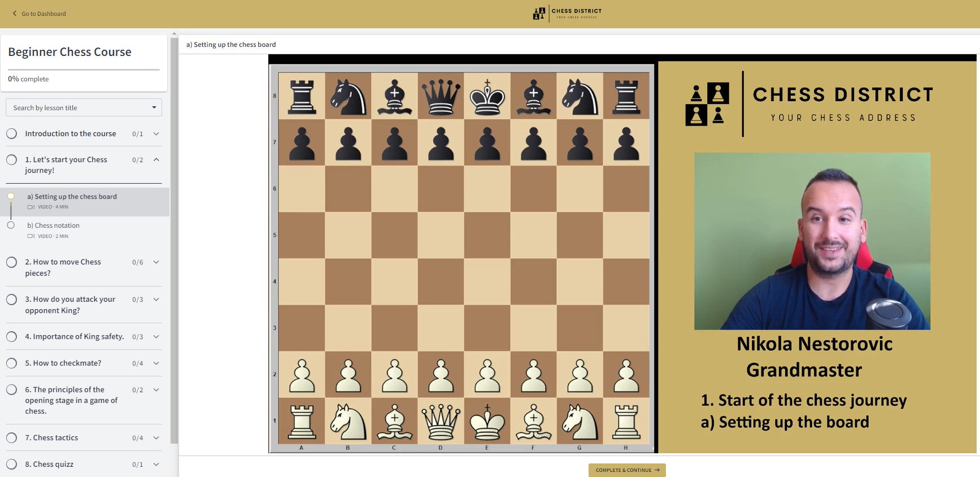Click the course progress bar

pyautogui.click(x=84, y=70)
